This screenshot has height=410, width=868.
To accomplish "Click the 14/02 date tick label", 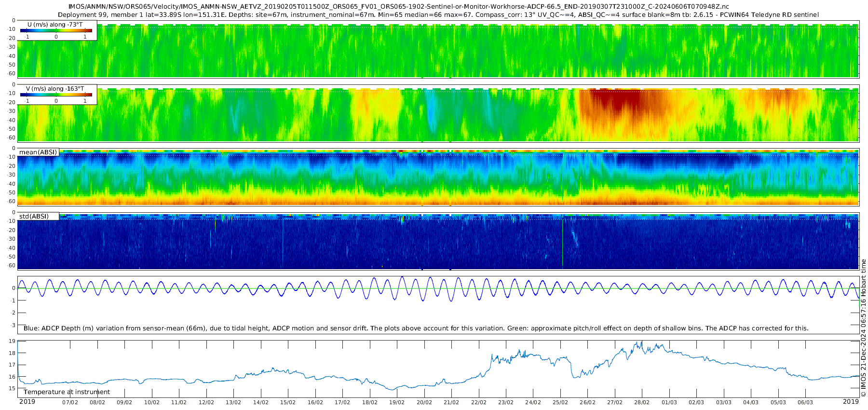I will coord(261,402).
